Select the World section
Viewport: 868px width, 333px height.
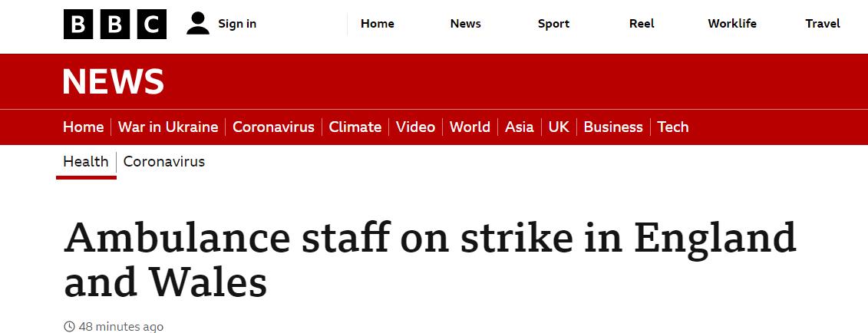pos(470,127)
